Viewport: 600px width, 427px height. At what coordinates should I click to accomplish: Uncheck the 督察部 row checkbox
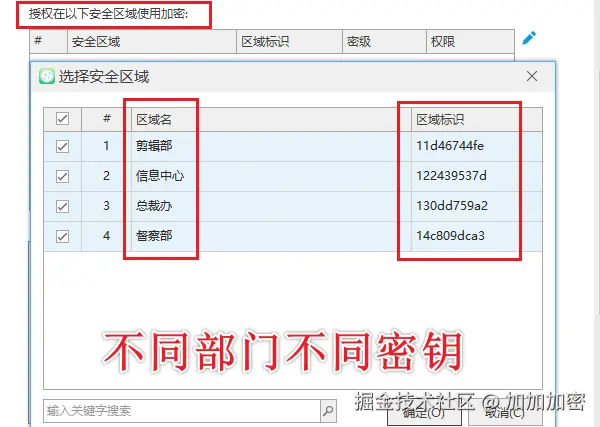point(62,236)
